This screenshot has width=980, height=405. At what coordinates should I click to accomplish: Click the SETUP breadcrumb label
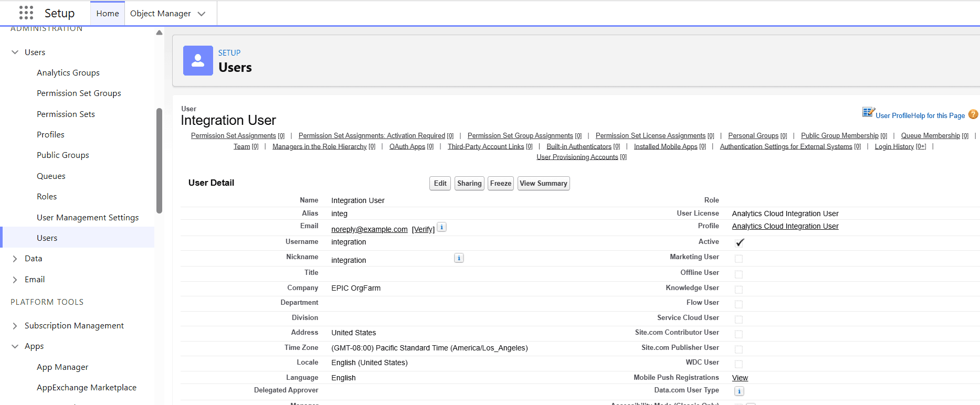(x=229, y=52)
